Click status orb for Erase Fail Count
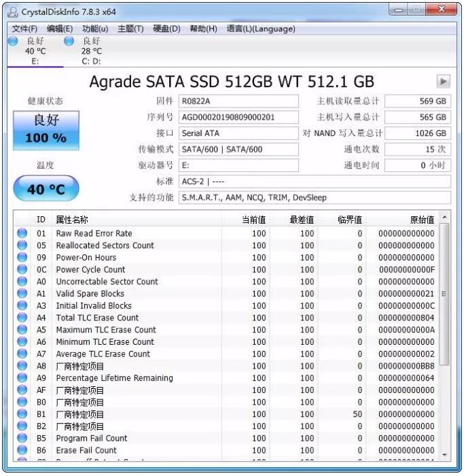464x476 pixels. [x=22, y=450]
